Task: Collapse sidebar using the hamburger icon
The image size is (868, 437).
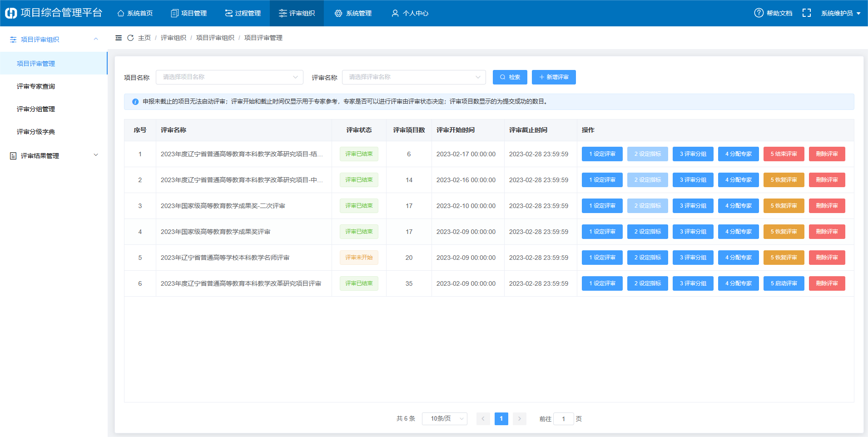Action: tap(119, 38)
